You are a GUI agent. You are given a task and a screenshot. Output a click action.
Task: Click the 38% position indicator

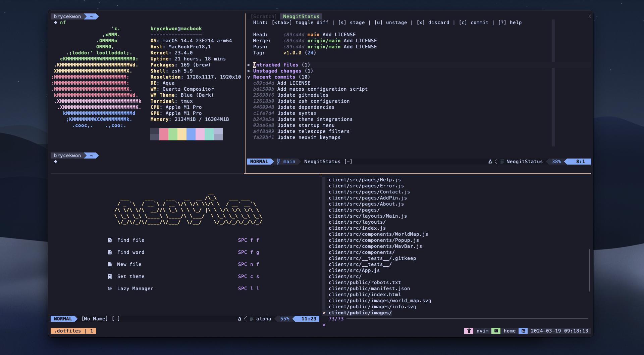556,162
